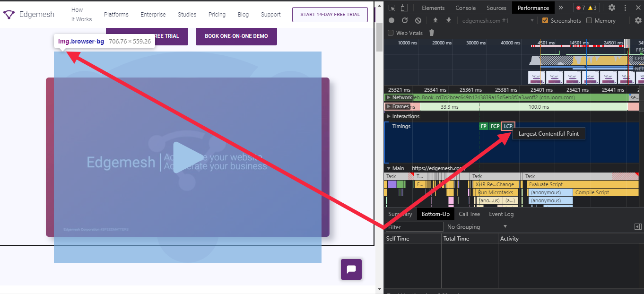
Task: Open the Platforms nav link
Action: tap(116, 15)
